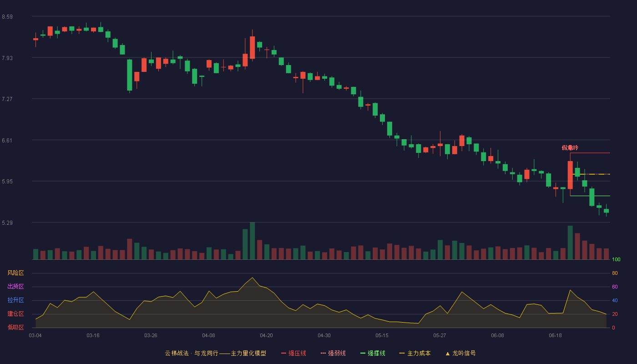Click the 03-26 date label

[151, 335]
